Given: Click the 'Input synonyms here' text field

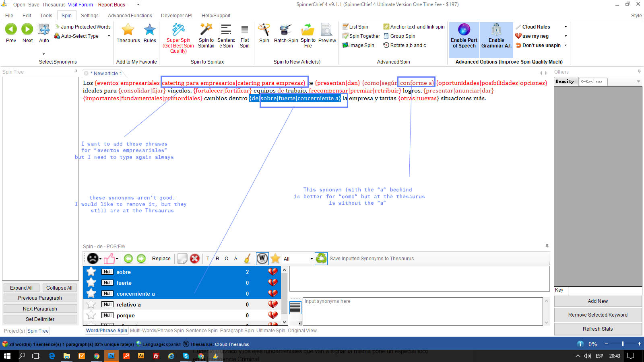Looking at the screenshot, I should pyautogui.click(x=422, y=311).
